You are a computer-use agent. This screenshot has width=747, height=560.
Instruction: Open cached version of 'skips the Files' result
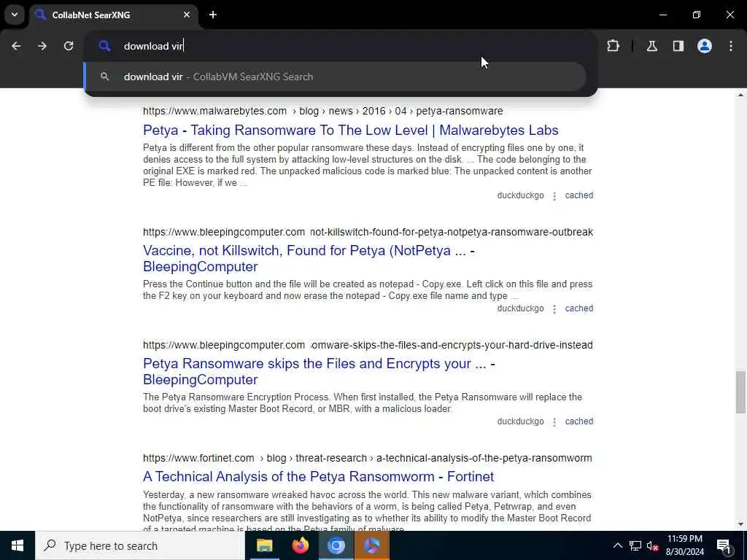[x=578, y=421]
